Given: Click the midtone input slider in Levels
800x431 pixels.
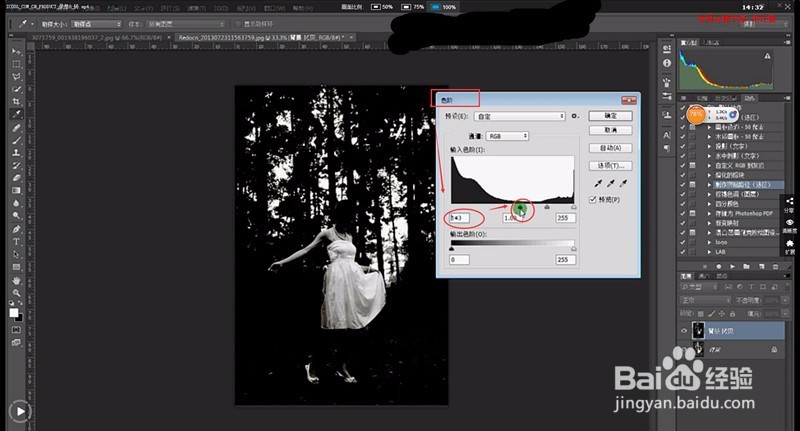Looking at the screenshot, I should (x=547, y=207).
